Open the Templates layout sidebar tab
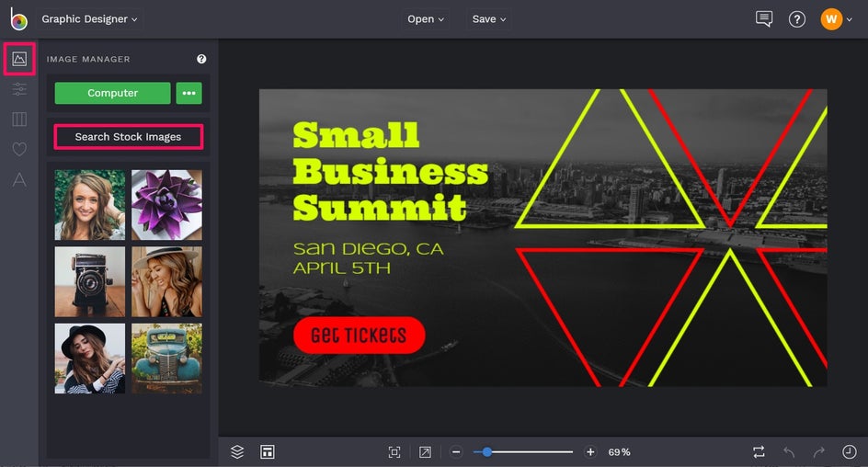The height and width of the screenshot is (467, 868). pyautogui.click(x=19, y=119)
